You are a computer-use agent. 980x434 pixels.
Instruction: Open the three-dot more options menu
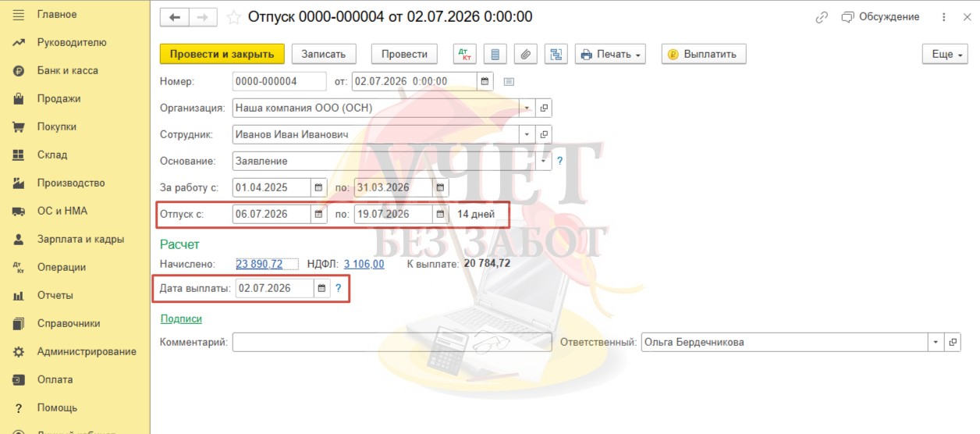[x=945, y=17]
